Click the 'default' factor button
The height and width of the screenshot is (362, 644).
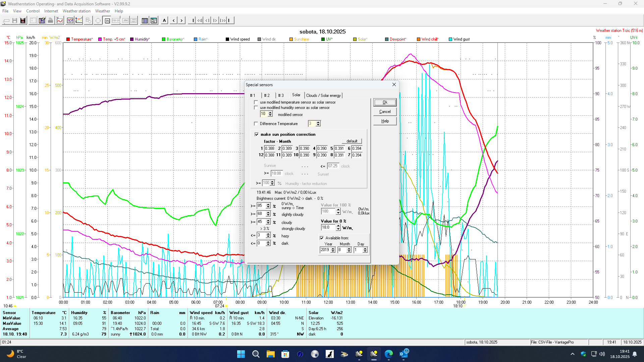352,141
